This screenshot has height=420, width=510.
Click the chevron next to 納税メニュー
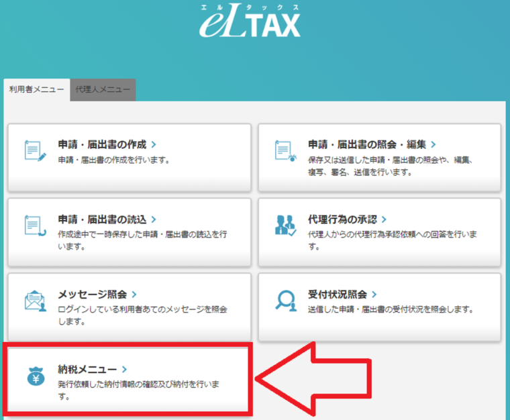(125, 369)
